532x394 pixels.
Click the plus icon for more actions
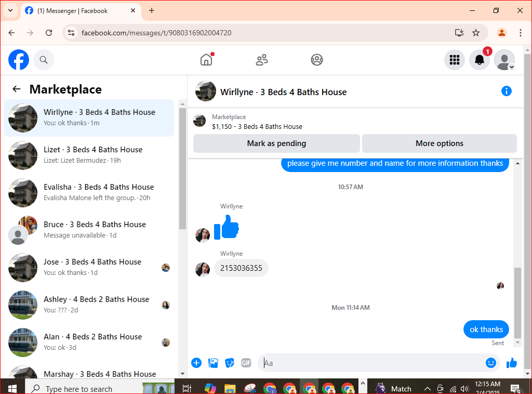click(196, 363)
